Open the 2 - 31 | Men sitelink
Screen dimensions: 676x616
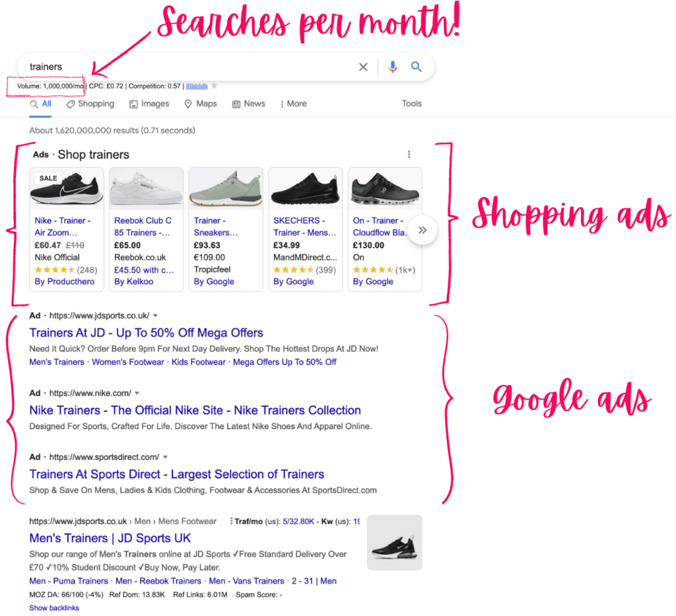[x=314, y=581]
